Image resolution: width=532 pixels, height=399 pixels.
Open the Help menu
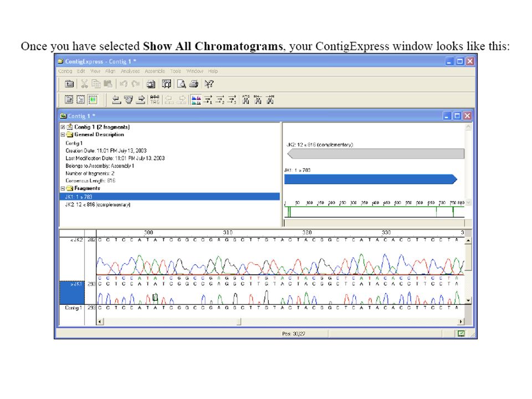213,71
